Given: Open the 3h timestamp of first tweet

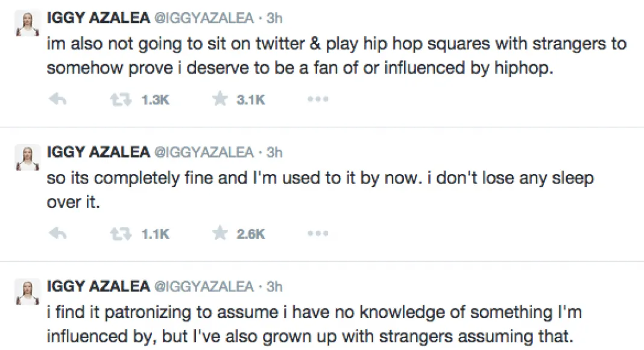Looking at the screenshot, I should (274, 19).
